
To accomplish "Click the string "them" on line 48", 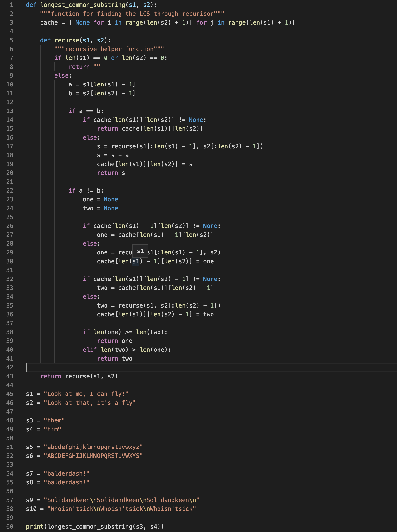I will pyautogui.click(x=54, y=420).
